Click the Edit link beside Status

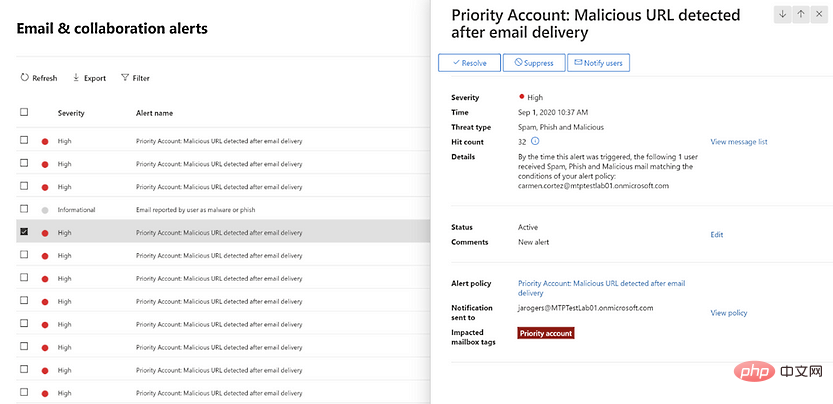coord(716,235)
